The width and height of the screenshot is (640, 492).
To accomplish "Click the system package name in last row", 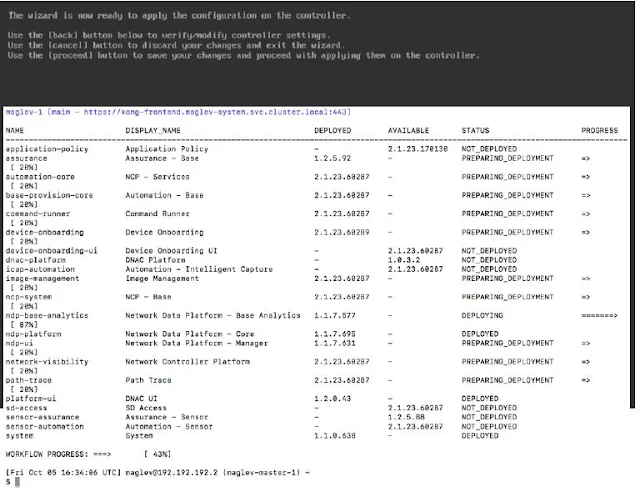I will 19,435.
